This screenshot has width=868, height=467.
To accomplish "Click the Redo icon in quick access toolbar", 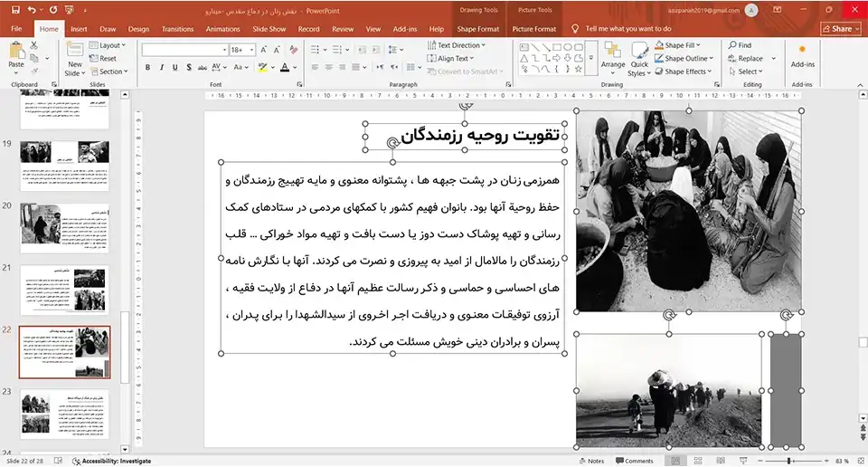I will click(53, 10).
